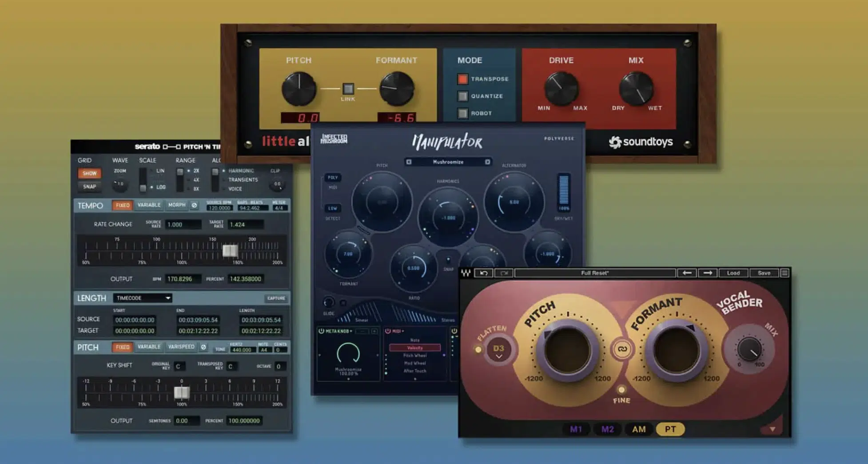The height and width of the screenshot is (464, 868).
Task: Click the Glide knob in Manipulator
Action: (x=328, y=303)
